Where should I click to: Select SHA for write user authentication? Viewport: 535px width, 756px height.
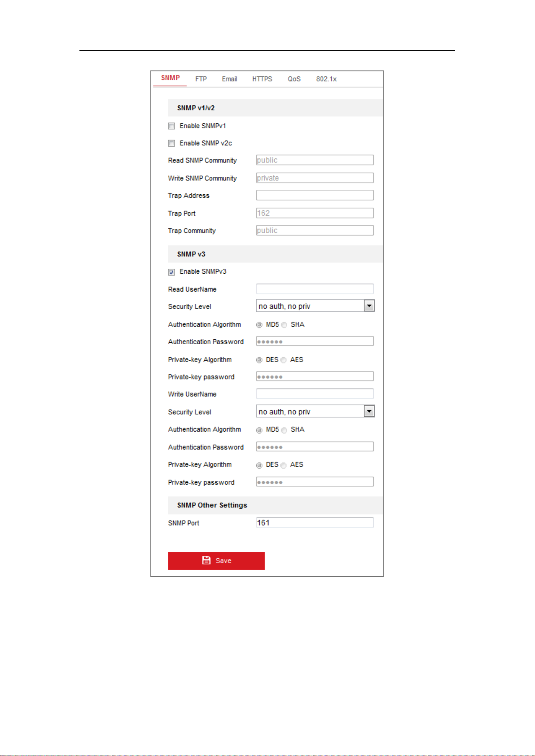point(284,430)
